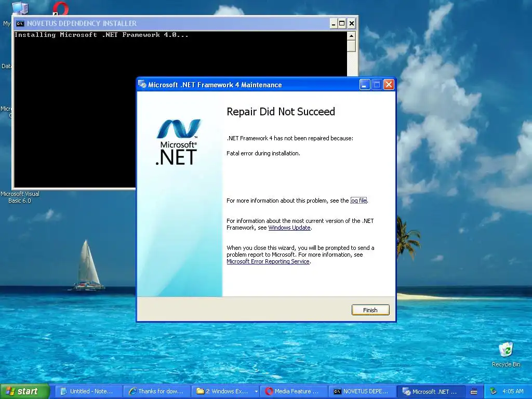Viewport: 532px width, 399px height.
Task: Click the Finish button in .NET wizard
Action: [370, 310]
